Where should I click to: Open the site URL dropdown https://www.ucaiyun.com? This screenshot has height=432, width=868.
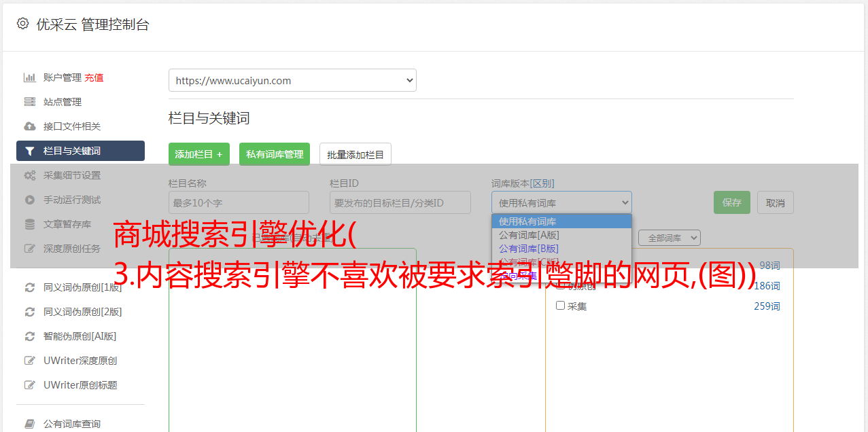pyautogui.click(x=292, y=80)
